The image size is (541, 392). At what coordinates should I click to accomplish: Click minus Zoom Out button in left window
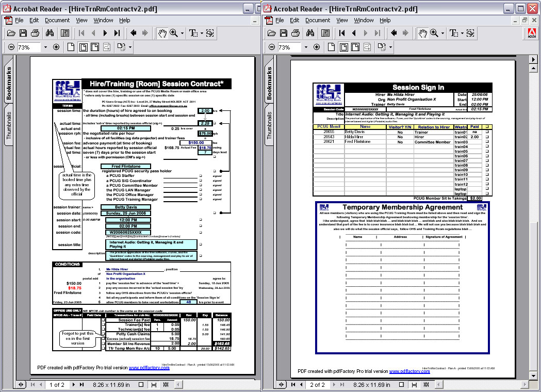[11, 47]
